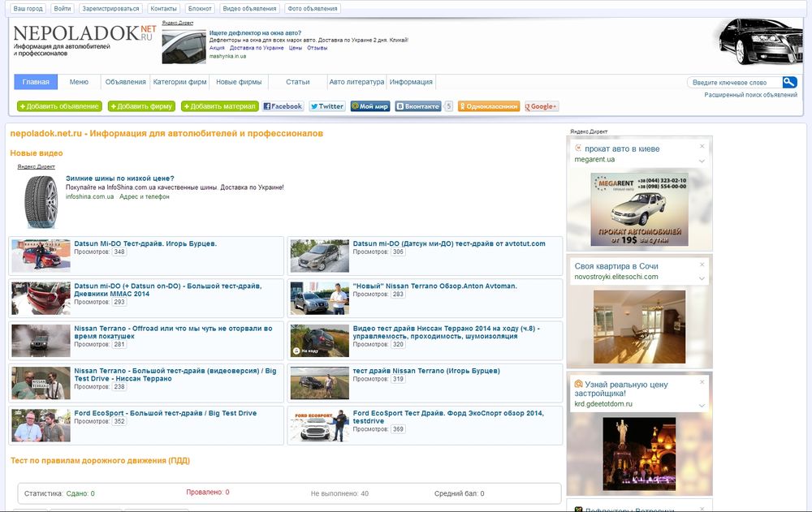Open Расширенный поиск объявлений link
This screenshot has width=812, height=512.
click(x=750, y=95)
